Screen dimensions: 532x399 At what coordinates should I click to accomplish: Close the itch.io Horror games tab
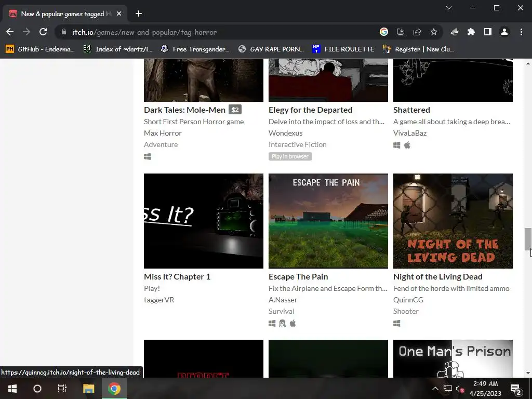click(x=119, y=14)
